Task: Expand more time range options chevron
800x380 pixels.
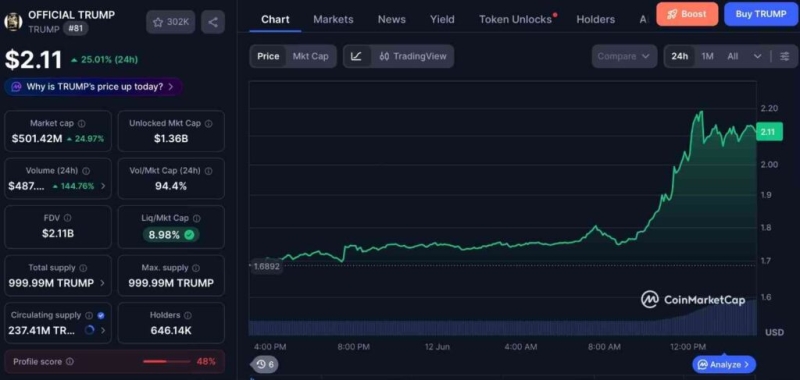Action: (757, 56)
